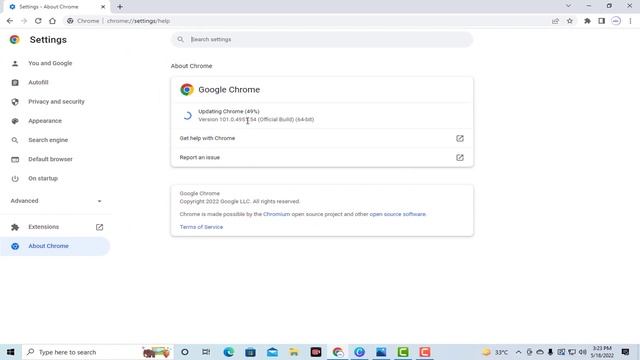The image size is (640, 360).
Task: Open the Chrome three-dot menu
Action: pos(630,21)
